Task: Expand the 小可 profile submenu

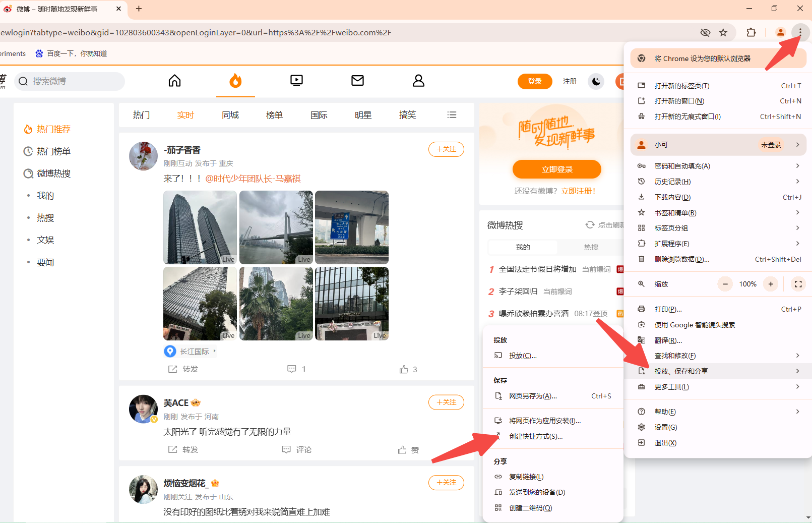Action: pyautogui.click(x=718, y=145)
